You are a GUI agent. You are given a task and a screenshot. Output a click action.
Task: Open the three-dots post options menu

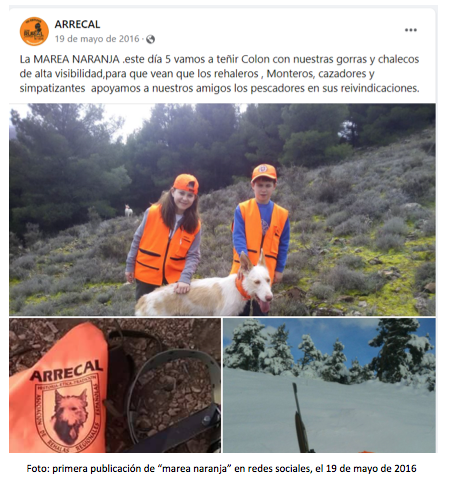(x=411, y=30)
